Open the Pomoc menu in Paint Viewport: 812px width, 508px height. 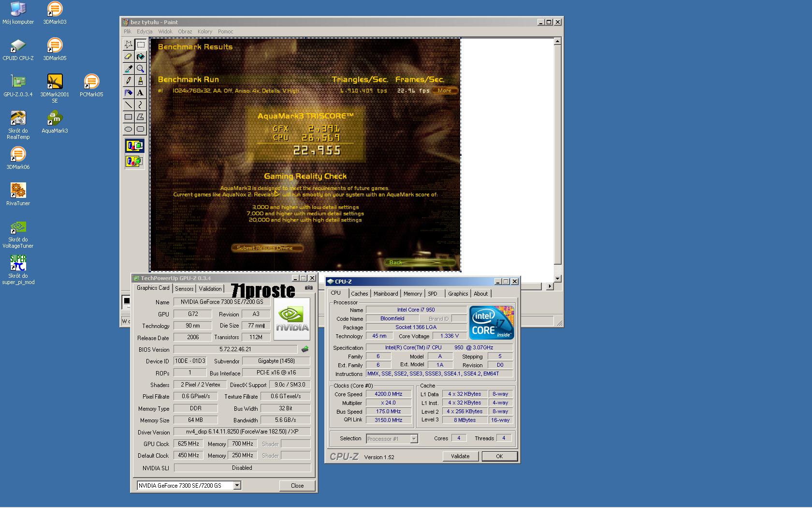tap(226, 31)
